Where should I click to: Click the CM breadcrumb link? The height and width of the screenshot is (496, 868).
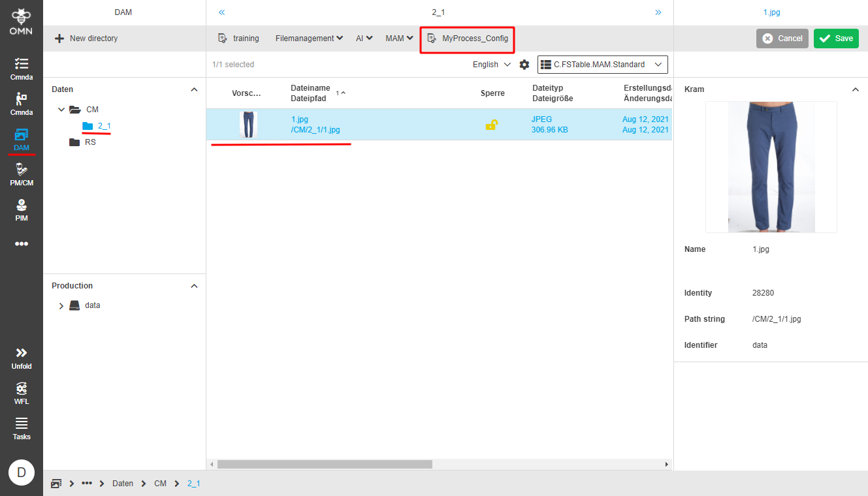[160, 484]
